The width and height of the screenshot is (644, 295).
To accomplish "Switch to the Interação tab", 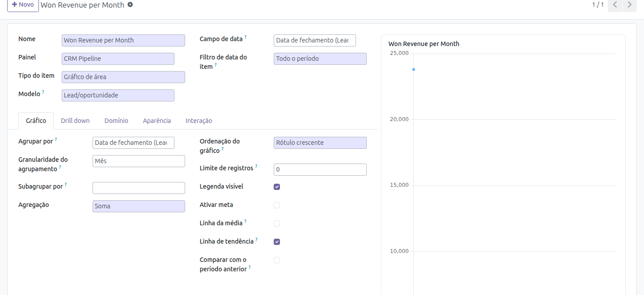I will click(199, 121).
